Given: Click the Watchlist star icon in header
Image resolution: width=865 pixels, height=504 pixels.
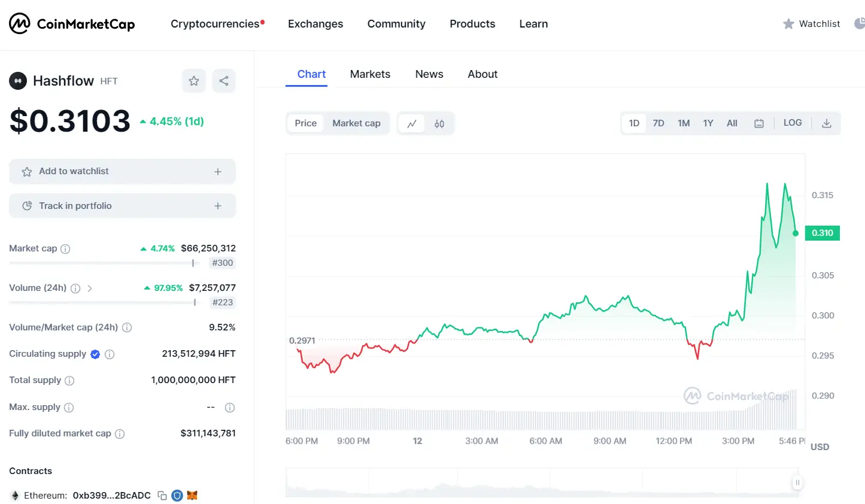Looking at the screenshot, I should tap(788, 24).
